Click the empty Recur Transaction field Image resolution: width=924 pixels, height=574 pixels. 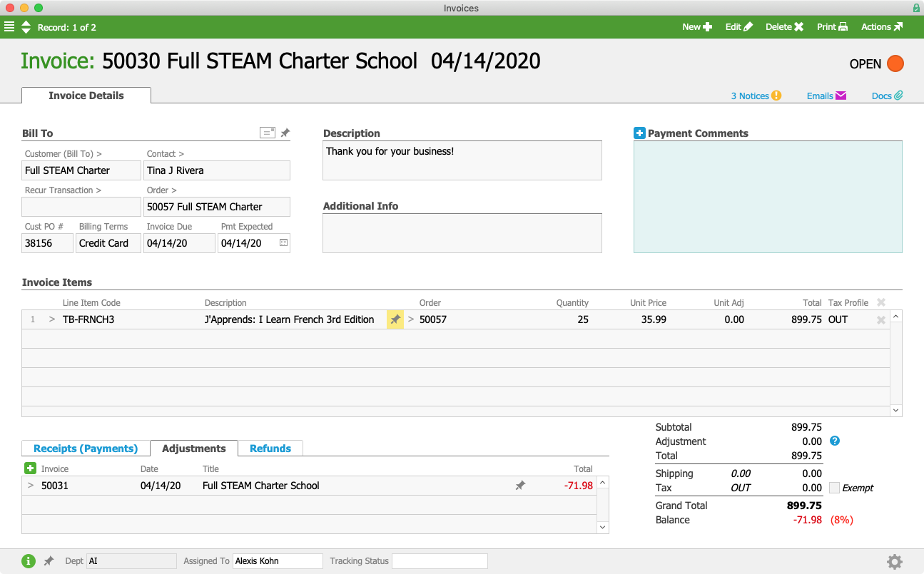point(81,207)
